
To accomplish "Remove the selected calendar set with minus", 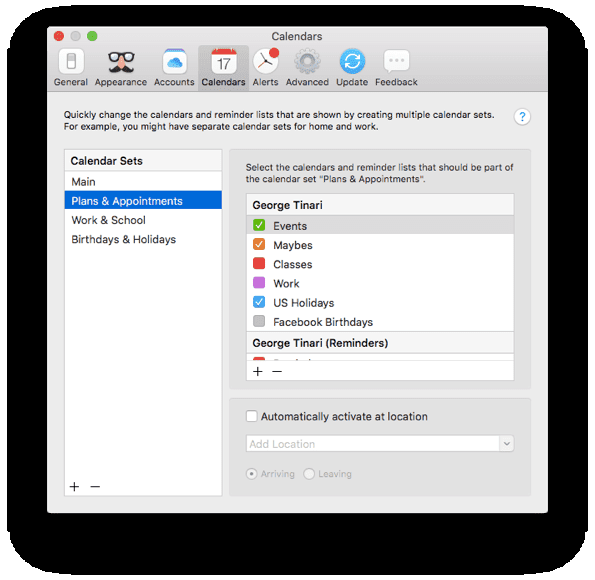I will click(95, 487).
